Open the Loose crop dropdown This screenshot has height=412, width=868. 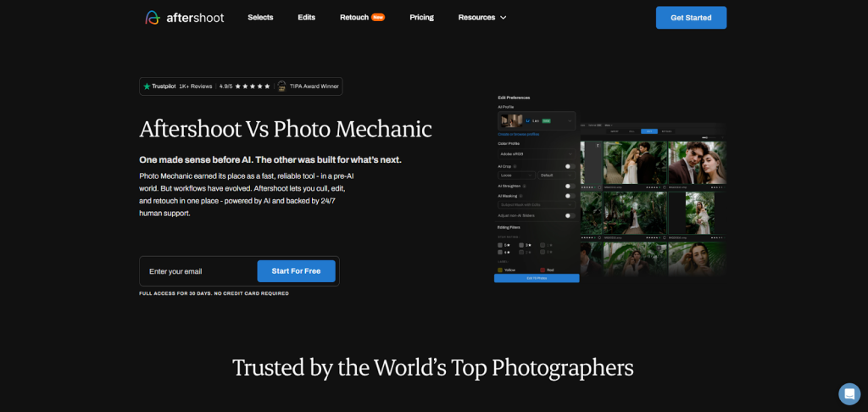(x=515, y=175)
